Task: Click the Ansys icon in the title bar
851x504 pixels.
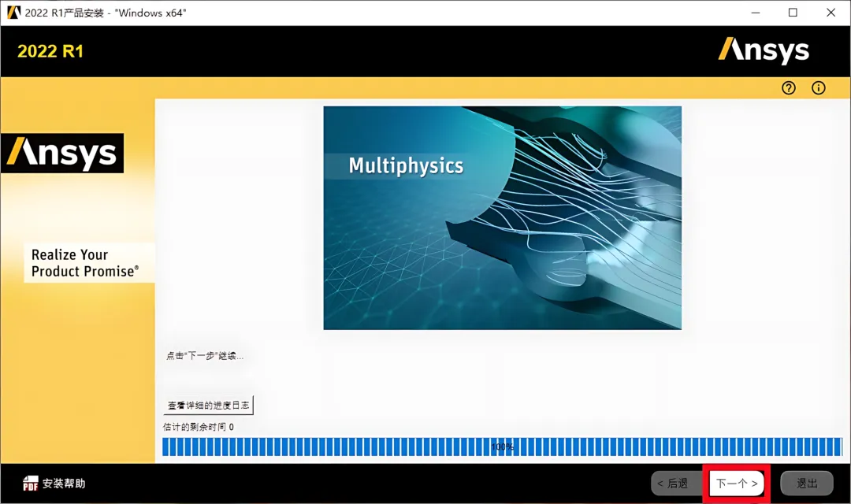Action: (x=13, y=13)
